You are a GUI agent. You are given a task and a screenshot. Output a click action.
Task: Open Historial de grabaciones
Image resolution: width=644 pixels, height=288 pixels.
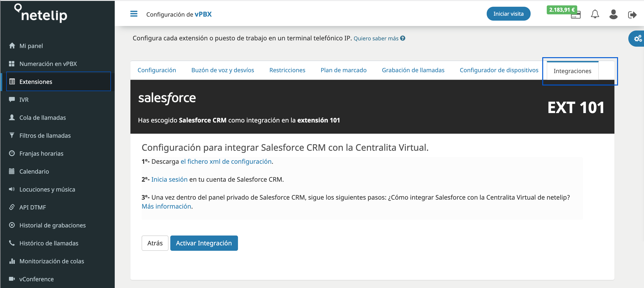[x=53, y=225]
